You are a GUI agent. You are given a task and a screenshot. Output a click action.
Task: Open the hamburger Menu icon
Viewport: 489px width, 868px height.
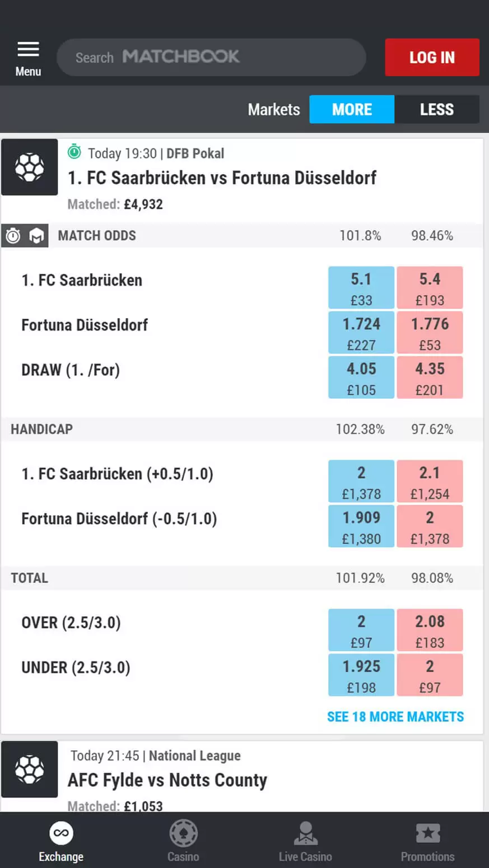pos(28,50)
